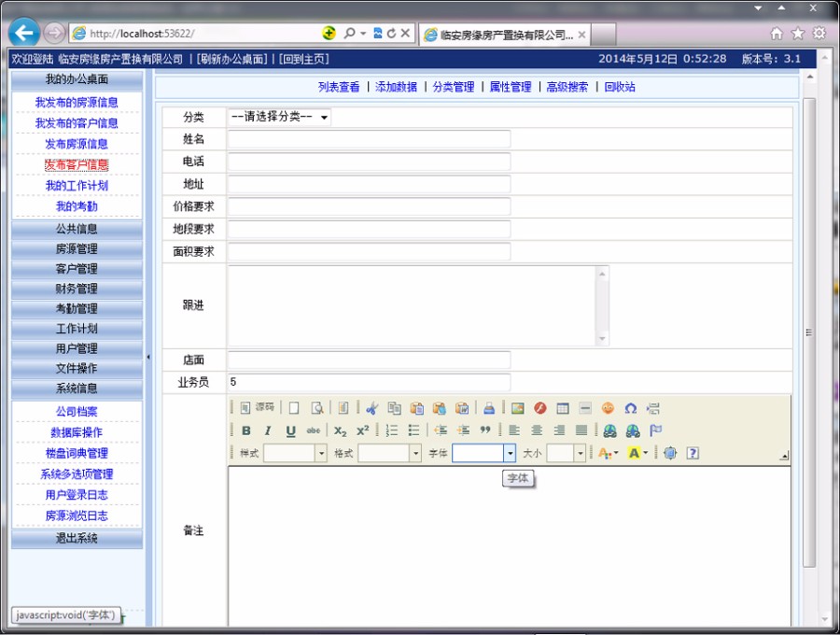Toggle the 源码 source view button
The image size is (840, 635).
259,408
